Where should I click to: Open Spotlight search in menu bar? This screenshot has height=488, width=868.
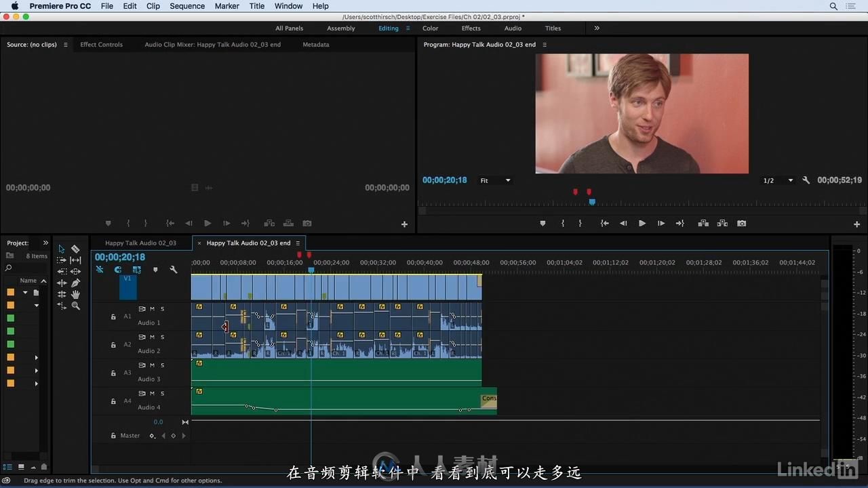click(x=833, y=6)
